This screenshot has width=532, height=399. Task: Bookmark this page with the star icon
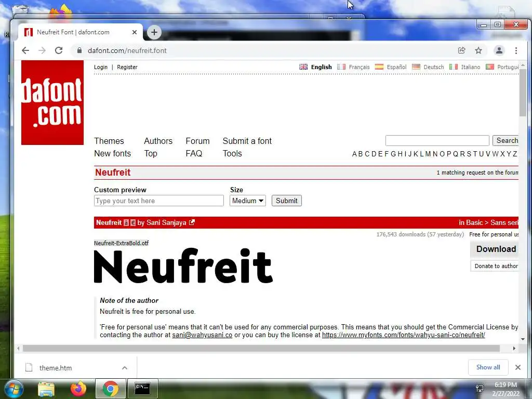(478, 50)
